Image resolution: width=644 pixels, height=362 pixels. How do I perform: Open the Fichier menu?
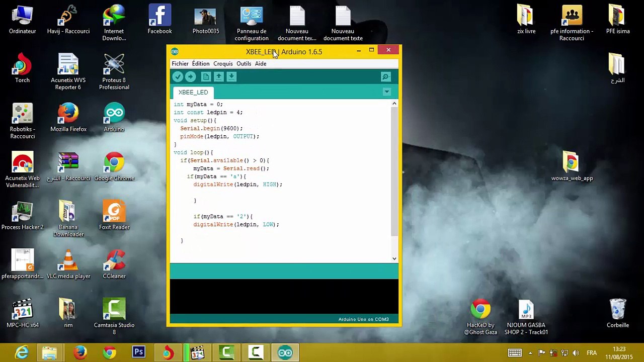180,64
